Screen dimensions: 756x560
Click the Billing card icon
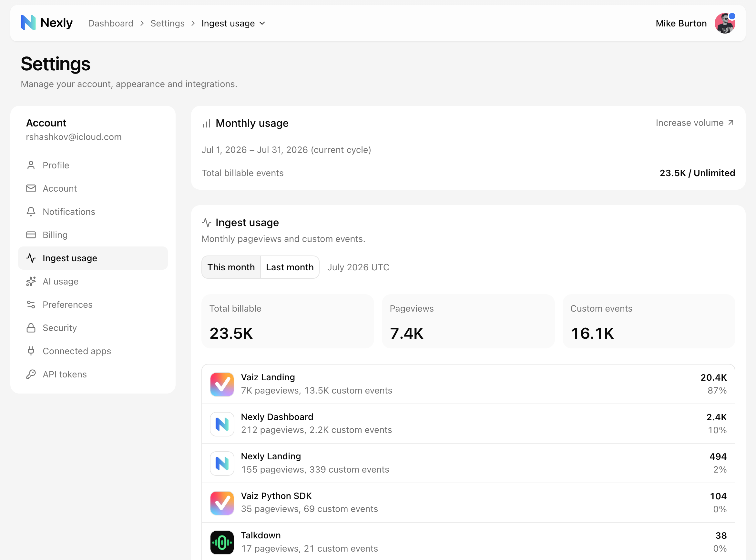click(31, 235)
